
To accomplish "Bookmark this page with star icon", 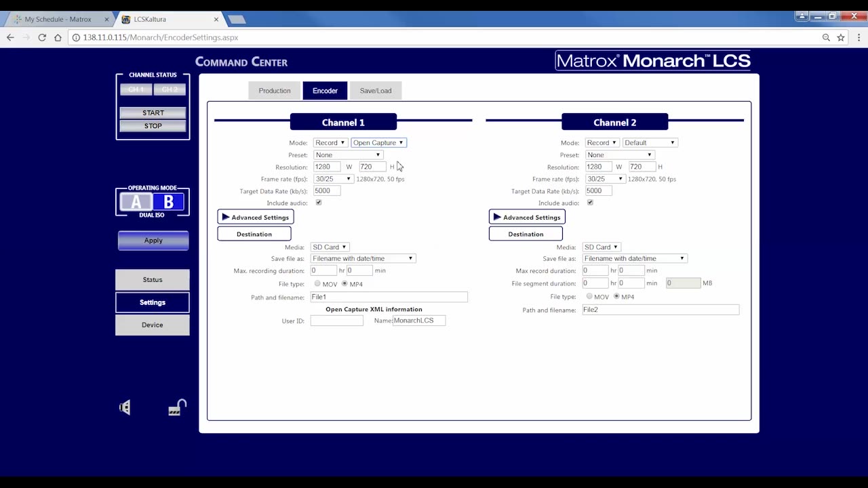I will click(x=841, y=37).
